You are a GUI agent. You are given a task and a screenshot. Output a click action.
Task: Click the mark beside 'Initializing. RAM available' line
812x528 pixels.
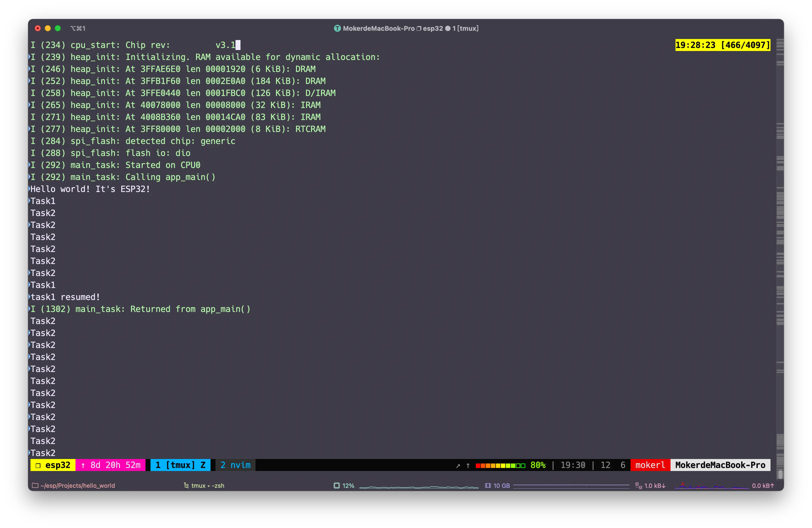[x=29, y=56]
